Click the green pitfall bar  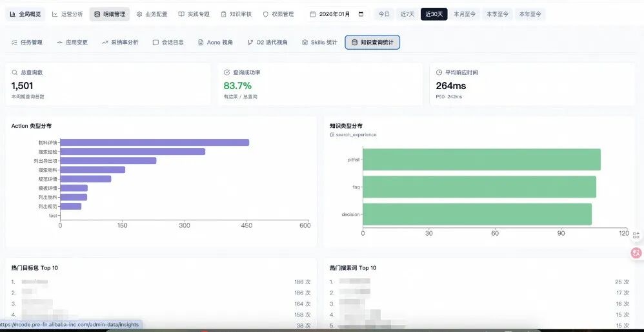coord(482,160)
